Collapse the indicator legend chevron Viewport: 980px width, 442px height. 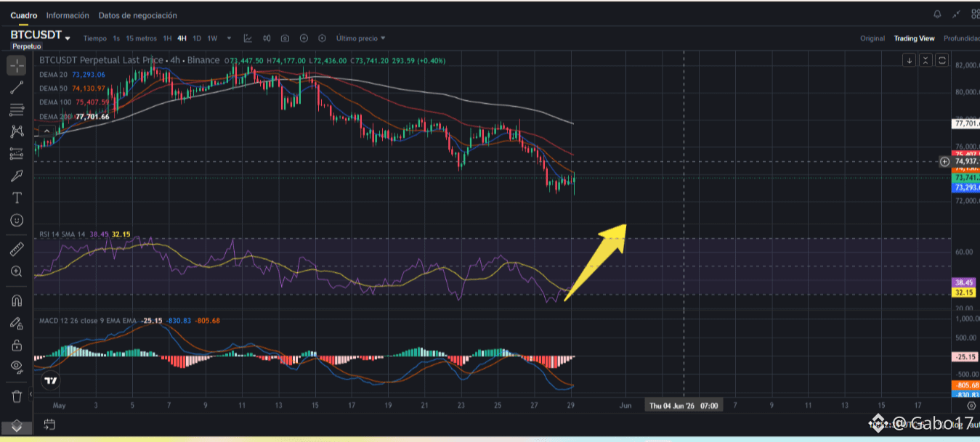click(x=46, y=131)
